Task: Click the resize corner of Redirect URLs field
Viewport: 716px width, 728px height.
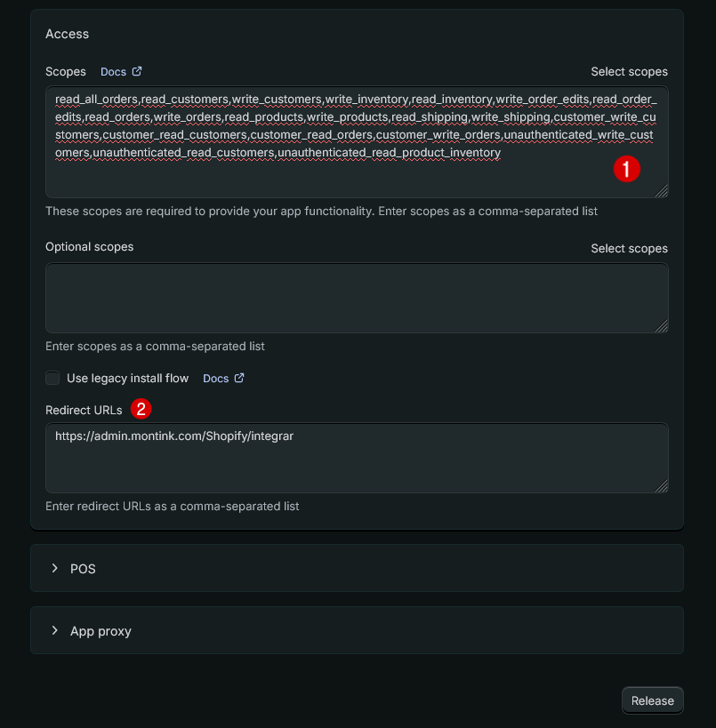Action: click(662, 486)
